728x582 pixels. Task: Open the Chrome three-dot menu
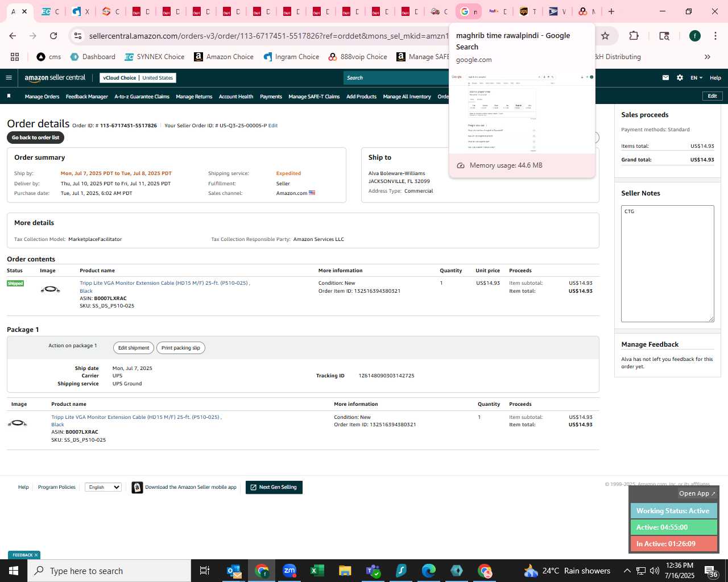coord(715,36)
